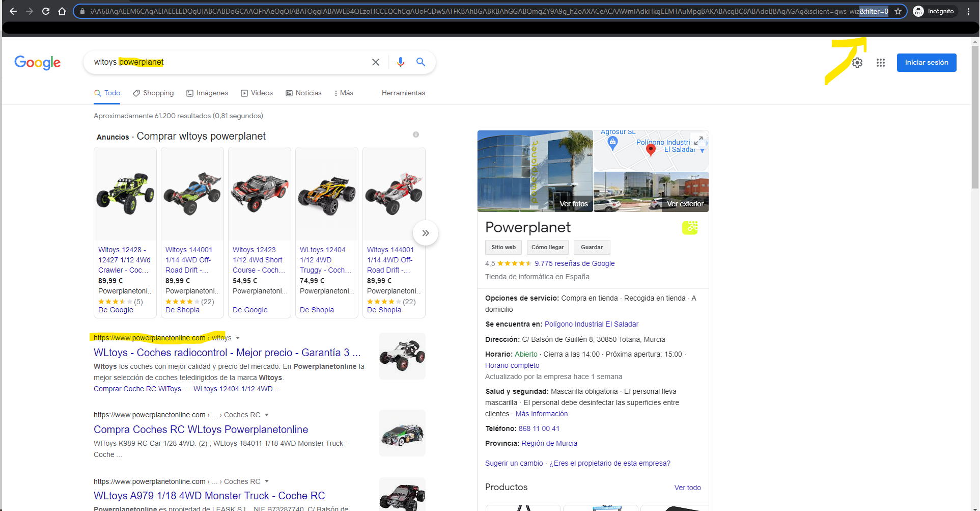Open the Google apps grid icon
Viewport: 980px width, 511px height.
point(881,63)
